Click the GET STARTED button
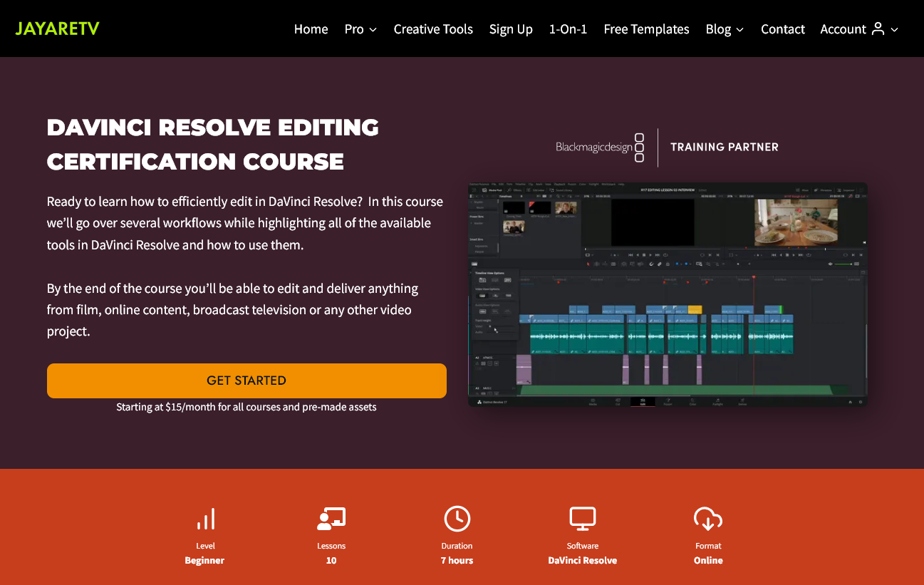Screen dimensions: 924x585 pos(246,380)
